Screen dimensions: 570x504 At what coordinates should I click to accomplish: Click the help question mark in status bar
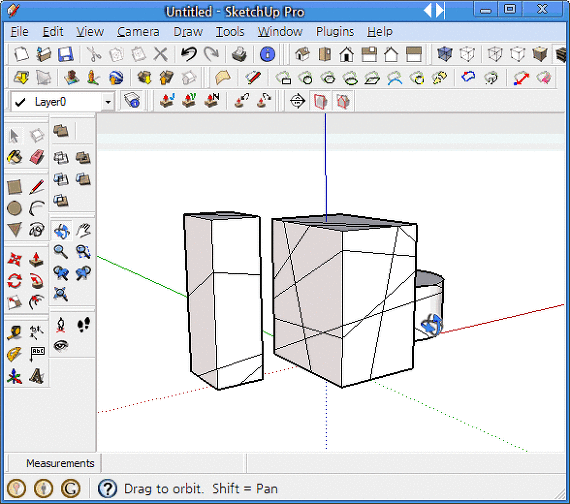(x=107, y=488)
